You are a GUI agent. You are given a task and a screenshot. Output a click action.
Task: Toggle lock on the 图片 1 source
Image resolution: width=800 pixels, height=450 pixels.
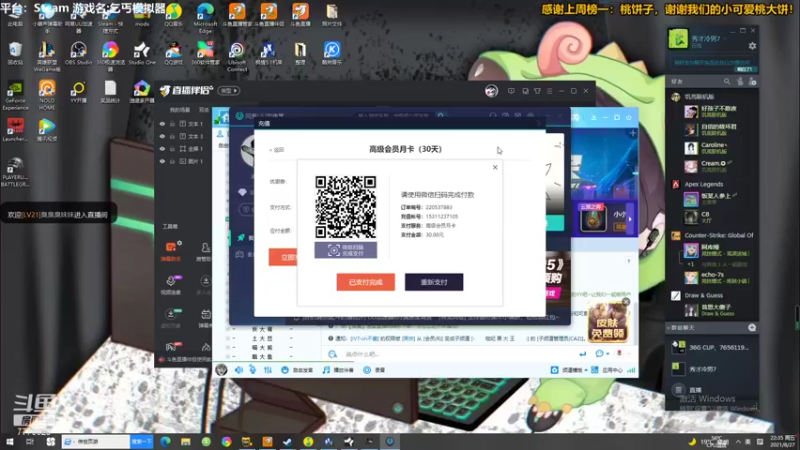(x=172, y=161)
